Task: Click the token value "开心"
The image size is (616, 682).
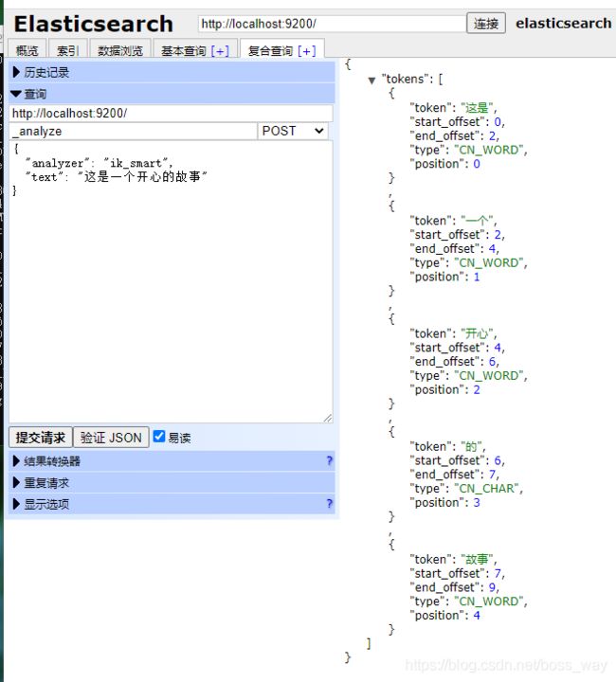Action: pos(477,333)
